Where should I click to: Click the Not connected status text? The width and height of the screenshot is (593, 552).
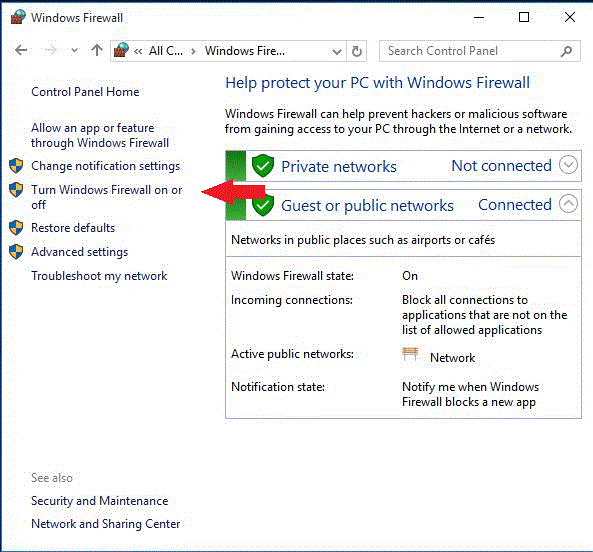point(501,166)
